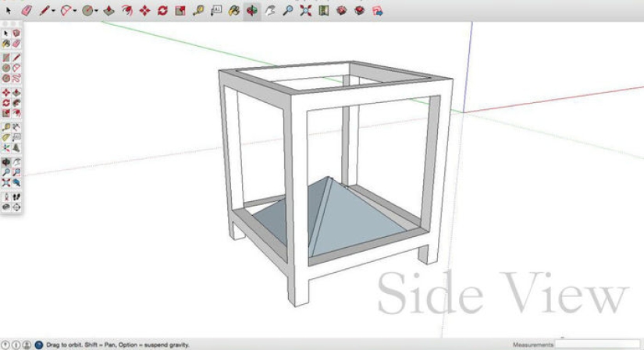
Task: Select the Pan hand tool in top toolbar
Action: coord(270,10)
